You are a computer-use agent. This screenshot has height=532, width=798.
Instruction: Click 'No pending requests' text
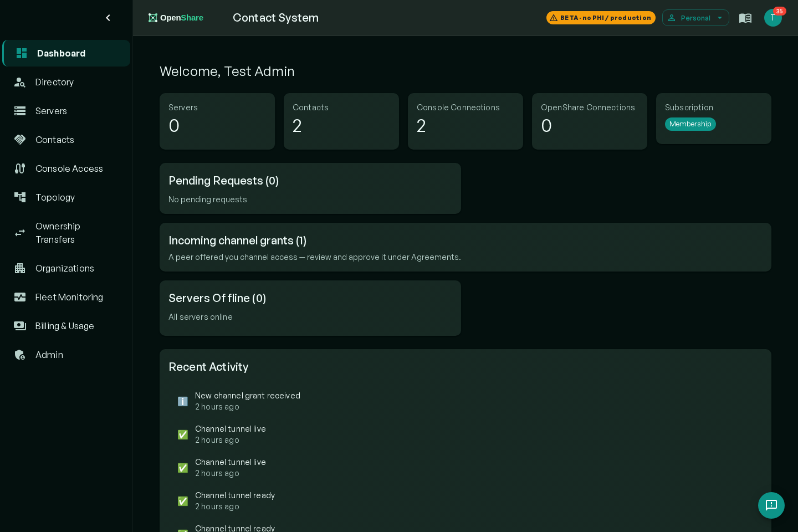208,199
